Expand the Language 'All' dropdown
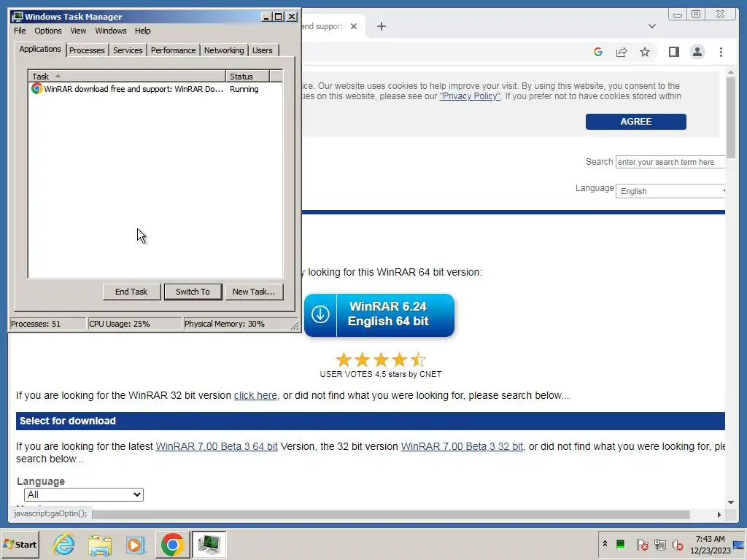Screen dimensions: 747x560 coord(84,494)
